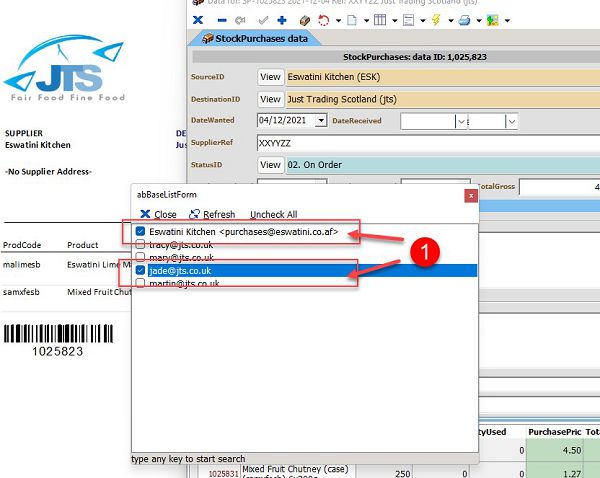The height and width of the screenshot is (478, 600).
Task: Close abBaseListForm with red X button
Action: (x=471, y=196)
